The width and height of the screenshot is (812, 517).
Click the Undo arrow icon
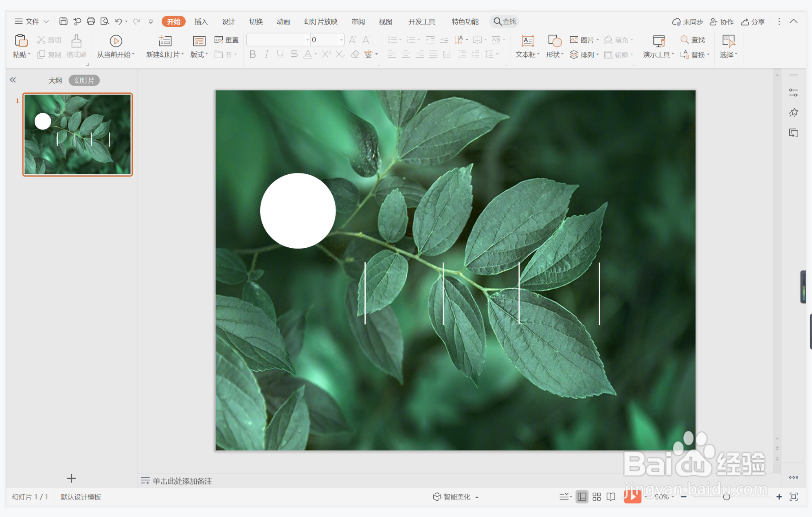(118, 21)
